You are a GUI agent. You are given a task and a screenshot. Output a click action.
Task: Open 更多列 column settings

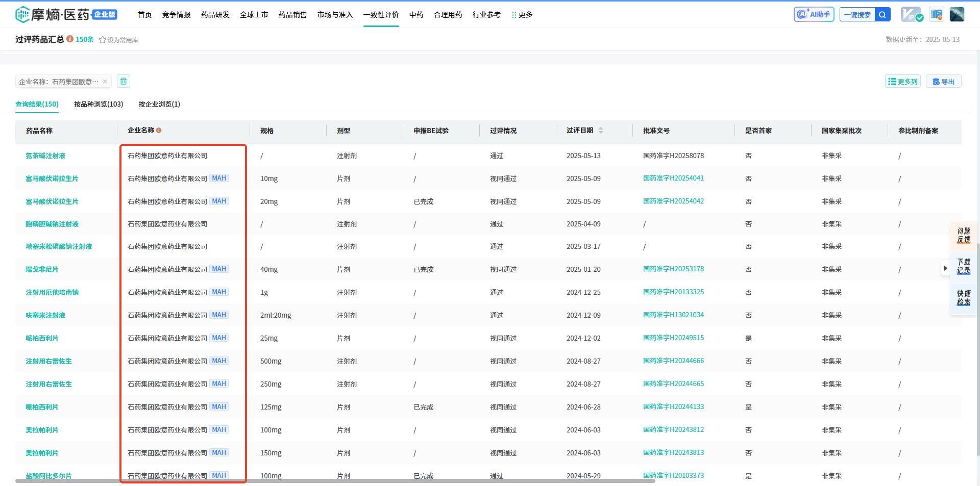pyautogui.click(x=902, y=82)
